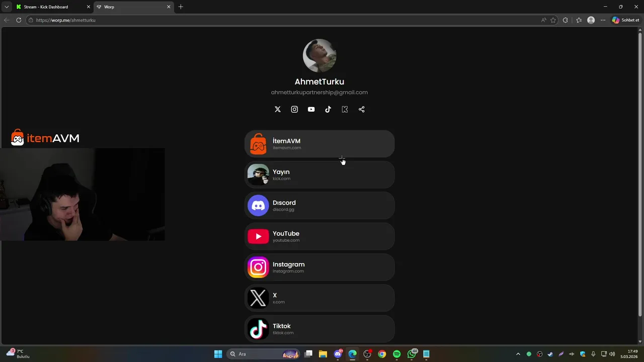Click the AhmetTurku profile picture

point(319,56)
